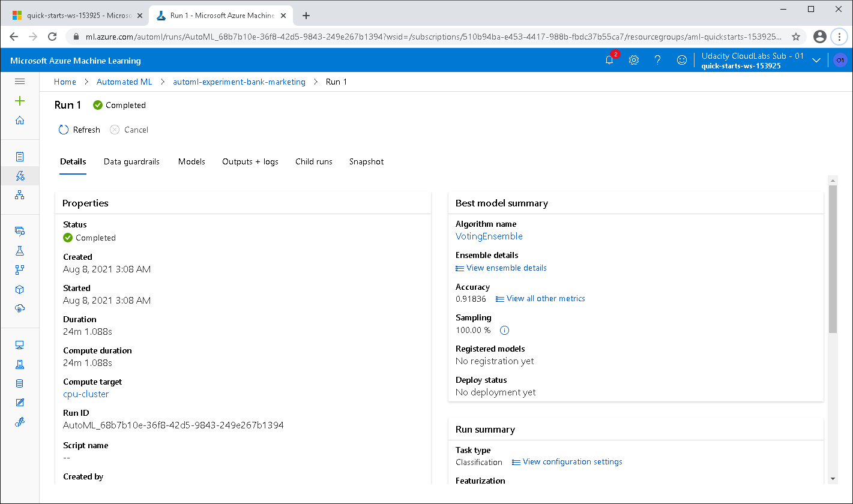This screenshot has height=504, width=853.
Task: Select the Details tab
Action: 73,161
